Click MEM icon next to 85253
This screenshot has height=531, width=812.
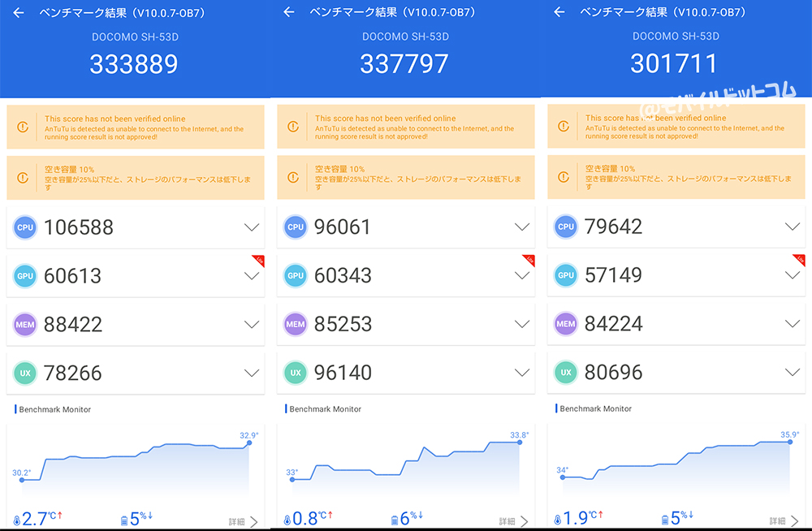[296, 324]
